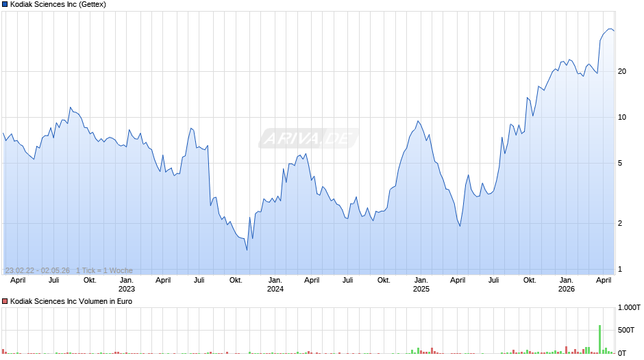This screenshot has height=360, width=644.
Task: Click the blue Kodiak Sciences legend square
Action: (x=5, y=5)
